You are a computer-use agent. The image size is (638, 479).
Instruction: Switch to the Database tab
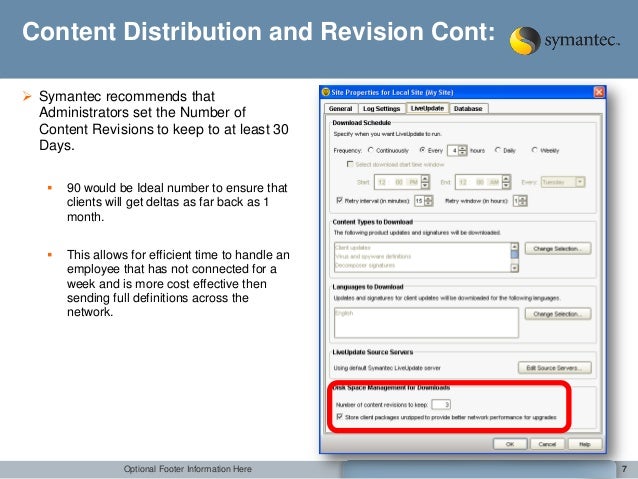pos(468,109)
